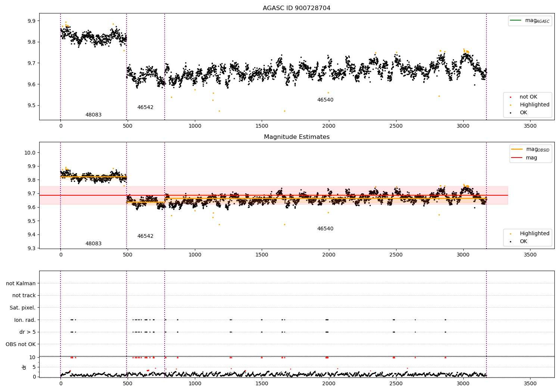The width and height of the screenshot is (560, 392).
Task: Click obsid label 46542 in Magnitude Estimates plot
Action: (x=145, y=236)
